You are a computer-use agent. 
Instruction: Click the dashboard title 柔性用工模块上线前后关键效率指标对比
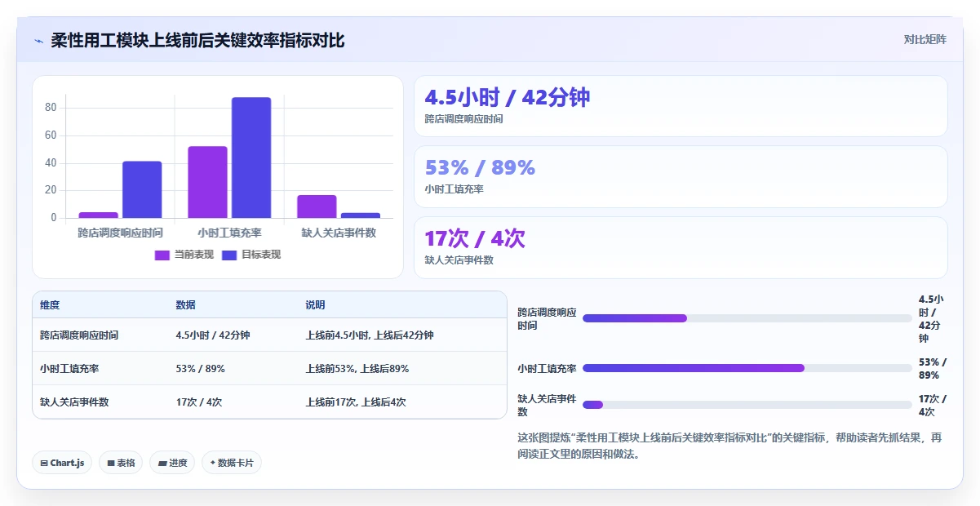click(x=197, y=40)
